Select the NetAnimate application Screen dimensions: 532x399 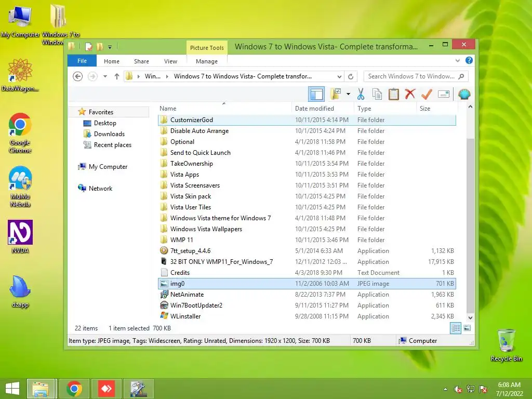[x=307, y=294]
